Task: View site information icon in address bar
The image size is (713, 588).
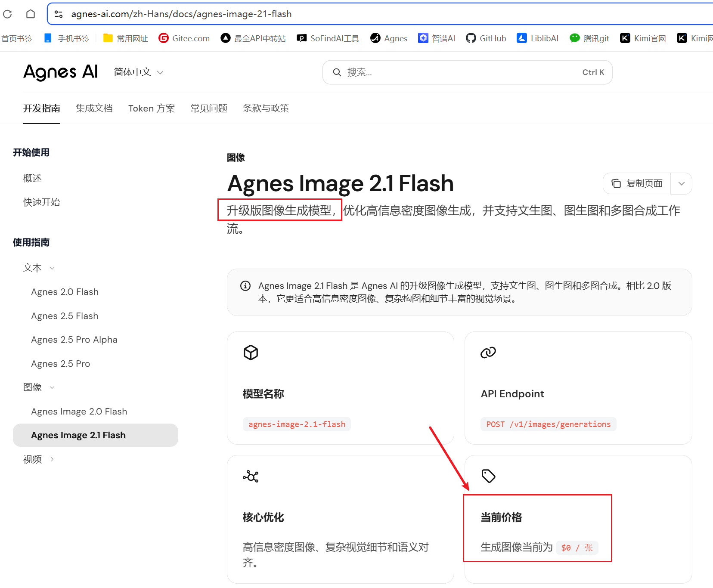Action: click(x=59, y=14)
